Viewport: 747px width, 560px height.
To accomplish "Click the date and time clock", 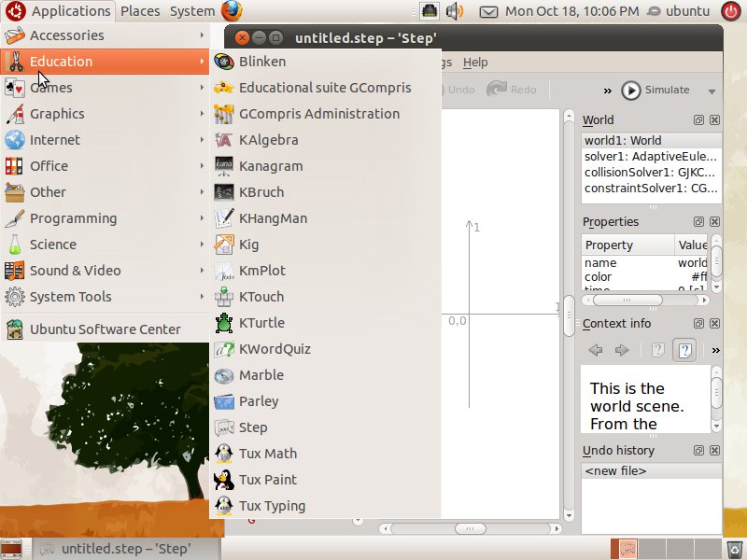I will coord(571,11).
